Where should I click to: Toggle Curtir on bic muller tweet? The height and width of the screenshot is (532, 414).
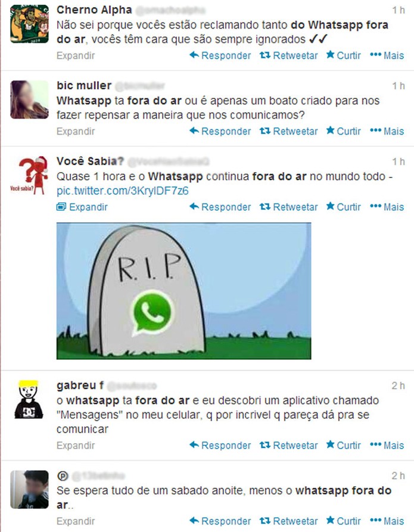coord(344,131)
